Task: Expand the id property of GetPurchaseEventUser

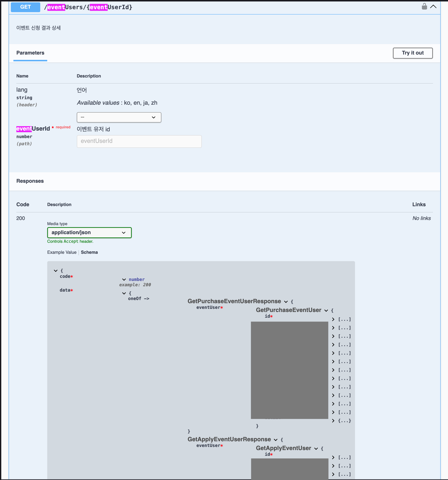Action: (333, 320)
